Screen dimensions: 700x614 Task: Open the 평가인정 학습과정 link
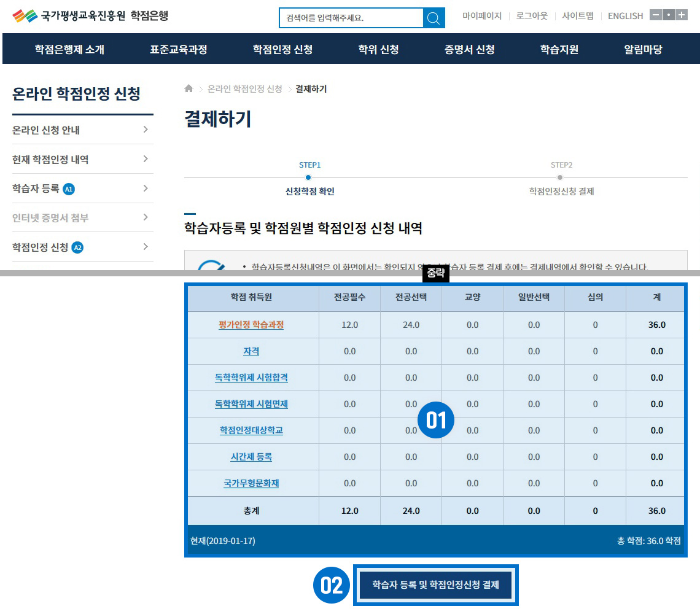(x=251, y=325)
